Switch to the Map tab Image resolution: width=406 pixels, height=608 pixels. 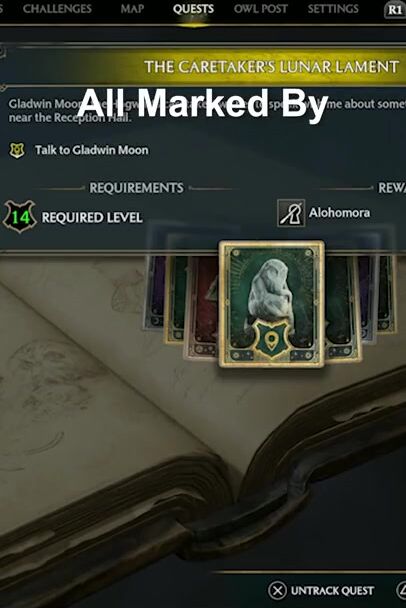tap(132, 9)
